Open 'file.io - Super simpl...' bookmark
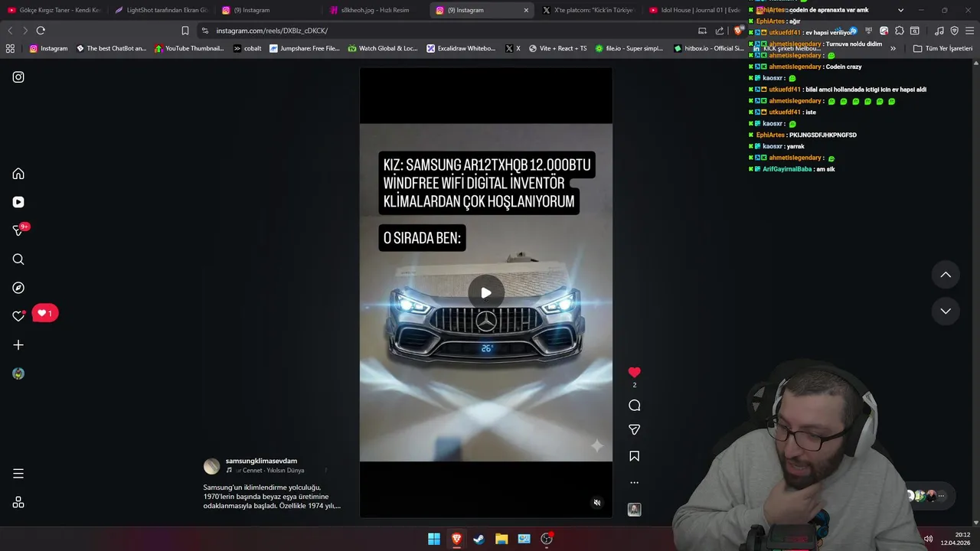The image size is (980, 551). pos(629,48)
